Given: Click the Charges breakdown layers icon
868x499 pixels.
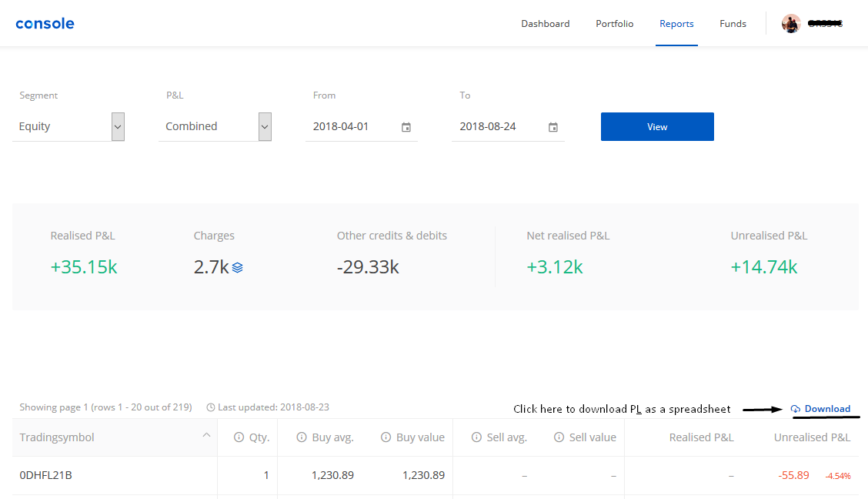Looking at the screenshot, I should pos(238,267).
